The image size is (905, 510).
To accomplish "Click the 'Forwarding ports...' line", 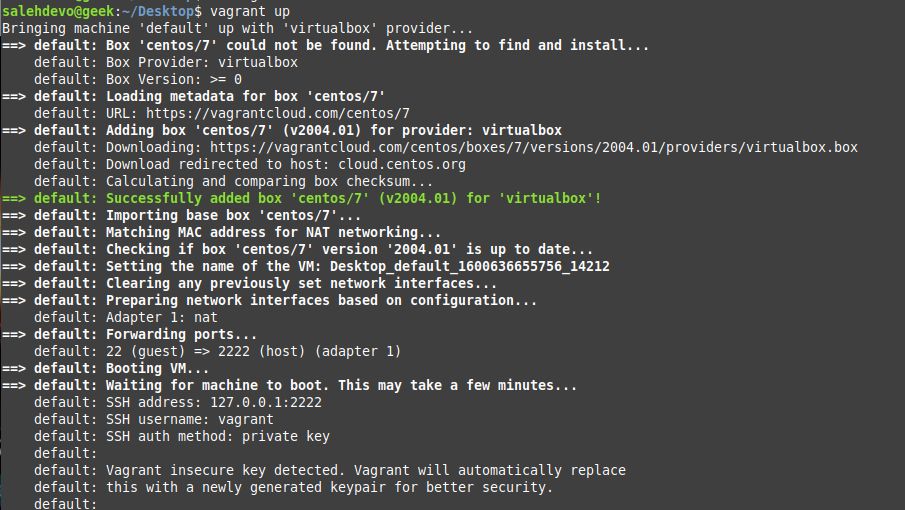I will click(181, 334).
